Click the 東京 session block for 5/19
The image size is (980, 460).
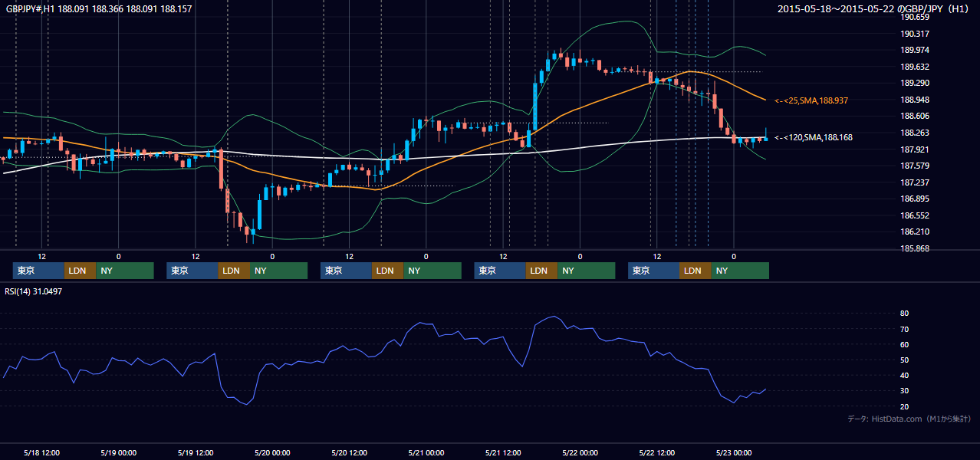pyautogui.click(x=192, y=271)
